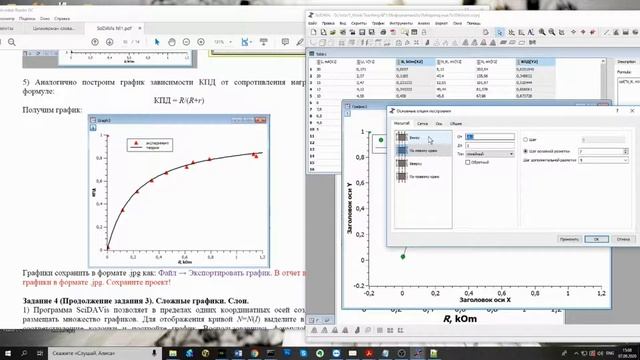This screenshot has width=640, height=360.
Task: Click the major ticks spin box arrows
Action: coord(625,151)
